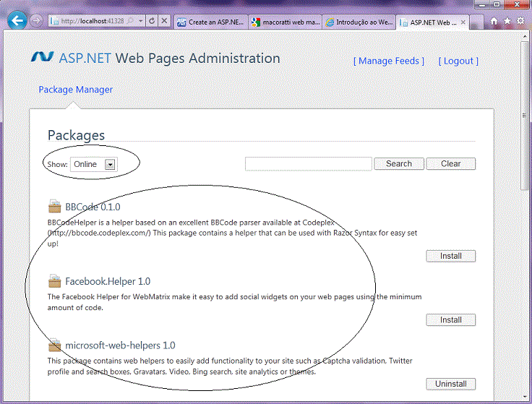Install the Facebook.Helper 1.0 package
532x404 pixels.
[451, 320]
